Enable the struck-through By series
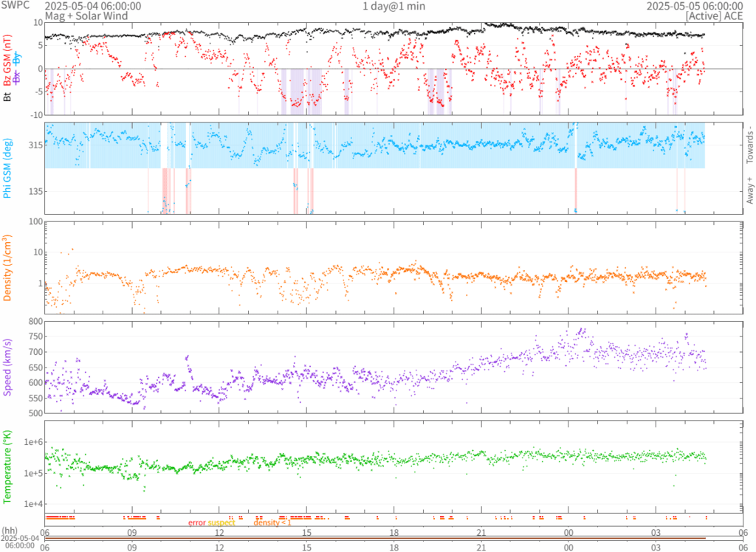Image resolution: width=756 pixels, height=552 pixels. pyautogui.click(x=17, y=58)
